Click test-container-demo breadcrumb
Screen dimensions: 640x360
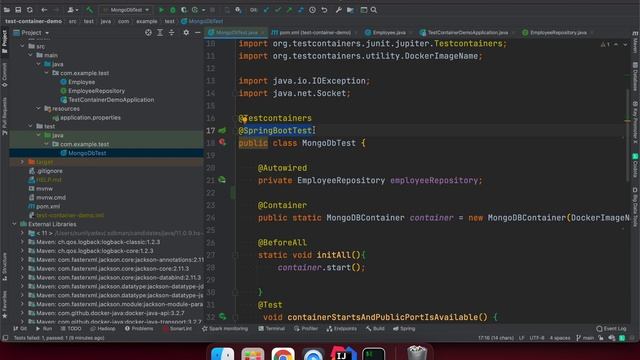tap(33, 21)
